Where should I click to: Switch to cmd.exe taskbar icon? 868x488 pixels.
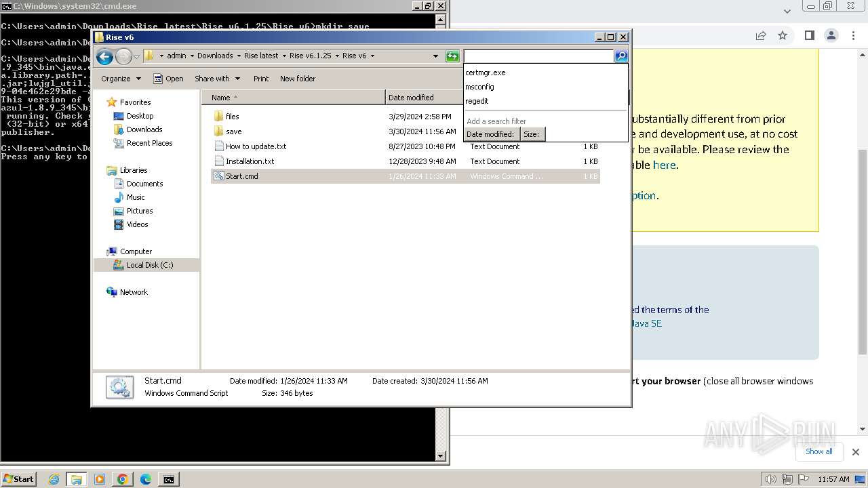coord(168,479)
